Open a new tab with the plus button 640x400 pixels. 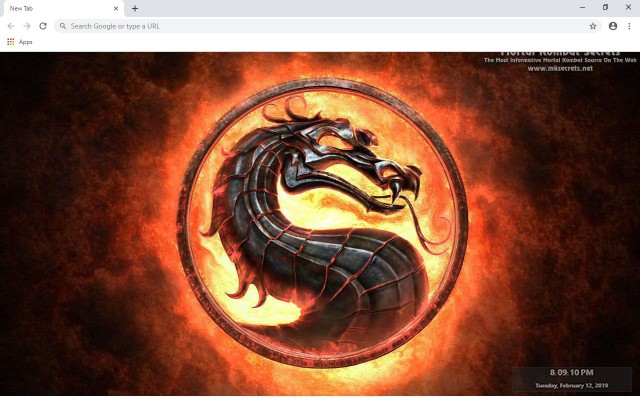[x=135, y=8]
